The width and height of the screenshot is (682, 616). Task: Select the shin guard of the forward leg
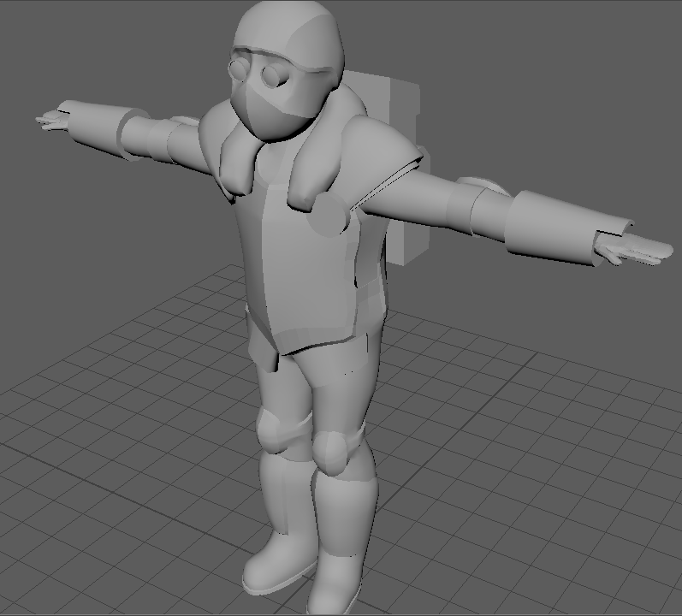pyautogui.click(x=346, y=515)
